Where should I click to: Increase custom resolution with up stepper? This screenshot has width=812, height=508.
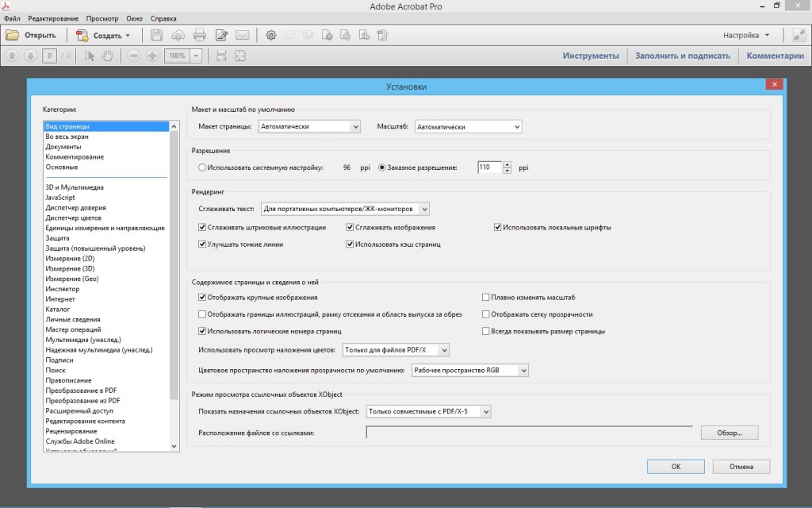coord(507,164)
